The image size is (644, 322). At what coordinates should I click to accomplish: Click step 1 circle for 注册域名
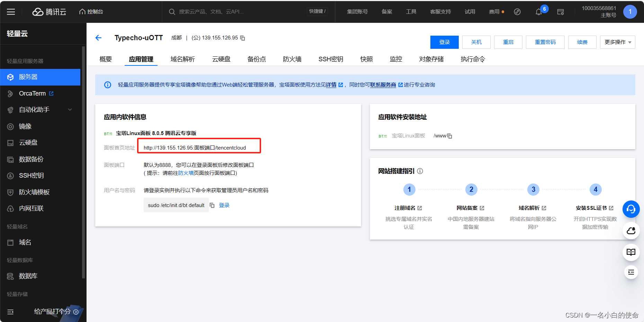[x=409, y=189]
